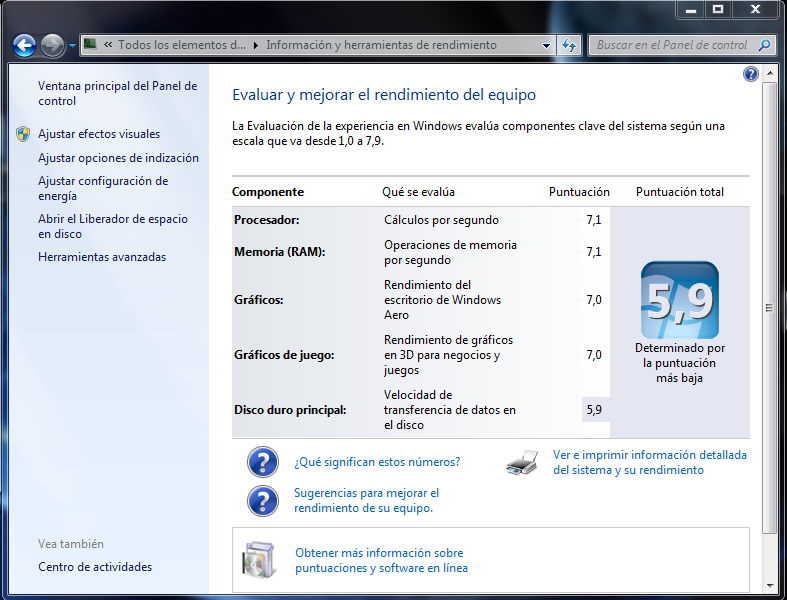This screenshot has width=787, height=600.
Task: Click the 'Memoria (RAM):' row label
Action: point(280,252)
